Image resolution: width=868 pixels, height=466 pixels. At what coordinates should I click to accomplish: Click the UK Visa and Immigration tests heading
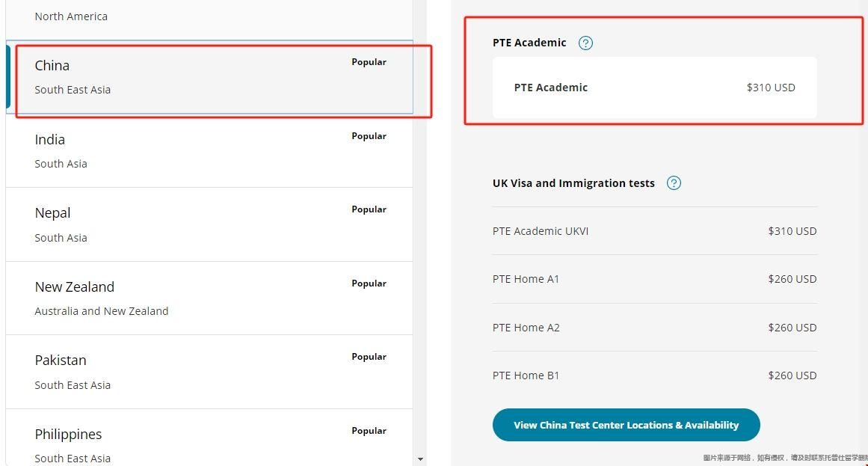tap(573, 183)
